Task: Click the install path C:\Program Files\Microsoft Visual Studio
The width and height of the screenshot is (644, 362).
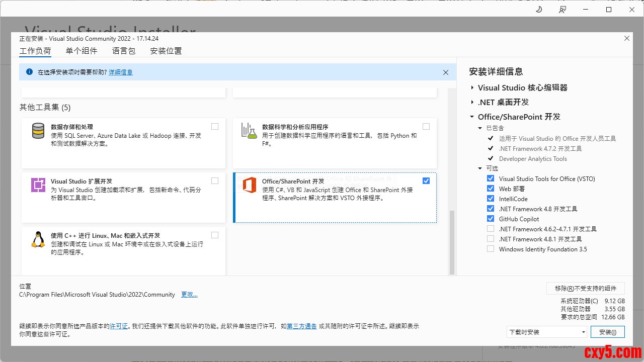Action: [x=97, y=295]
